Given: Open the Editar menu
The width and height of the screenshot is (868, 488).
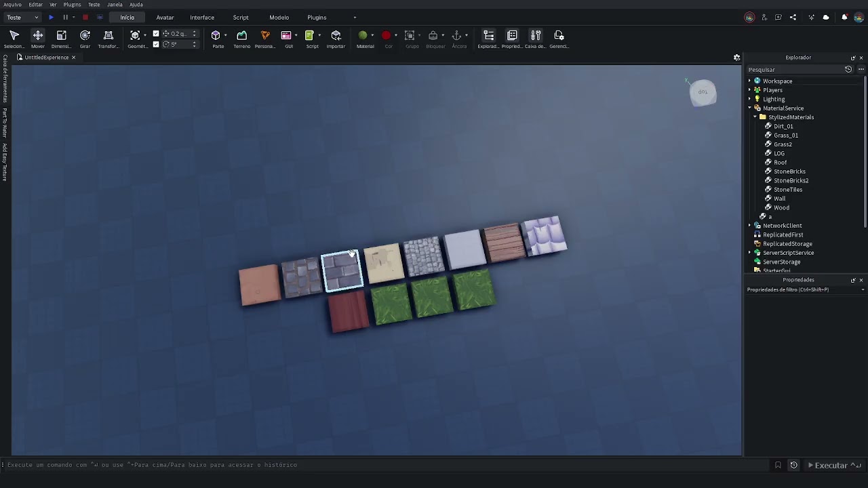Looking at the screenshot, I should point(35,4).
